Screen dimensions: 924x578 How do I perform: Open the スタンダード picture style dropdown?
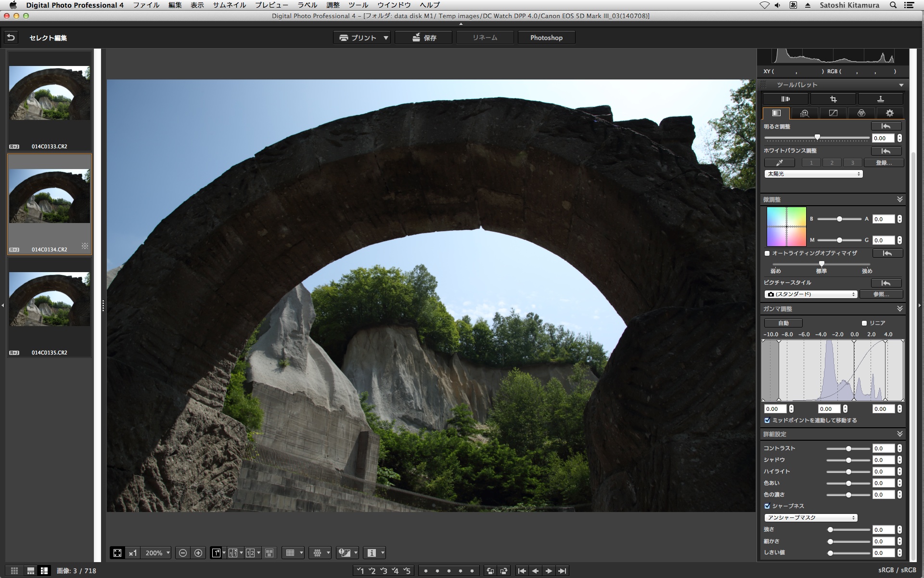(810, 294)
